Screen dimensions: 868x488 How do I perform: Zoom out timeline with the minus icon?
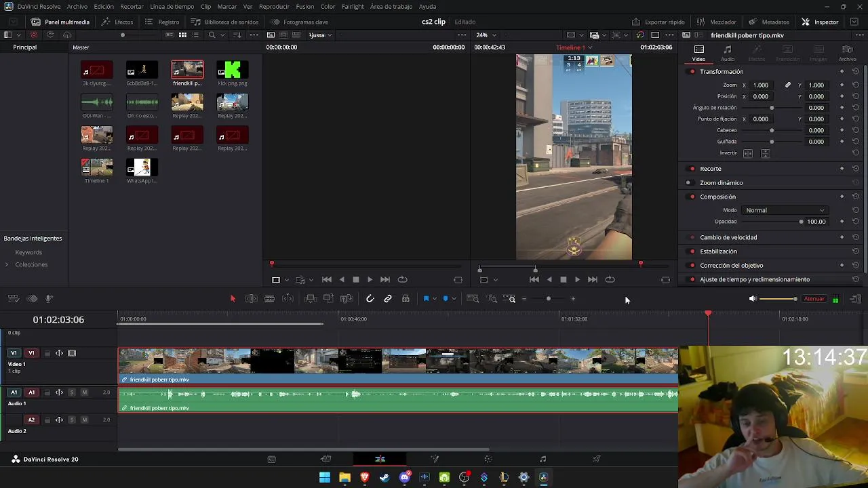tap(524, 299)
